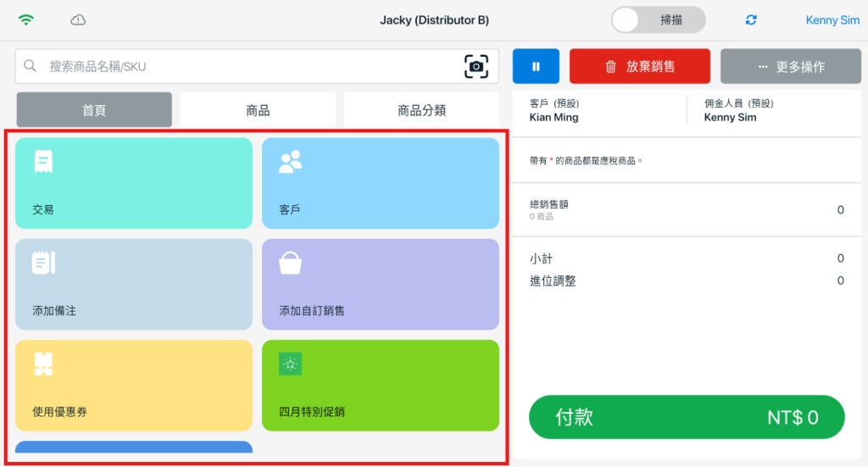Viewport: 868px width, 467px height.
Task: Open the 使用優惠券 coupon tile
Action: click(x=134, y=386)
